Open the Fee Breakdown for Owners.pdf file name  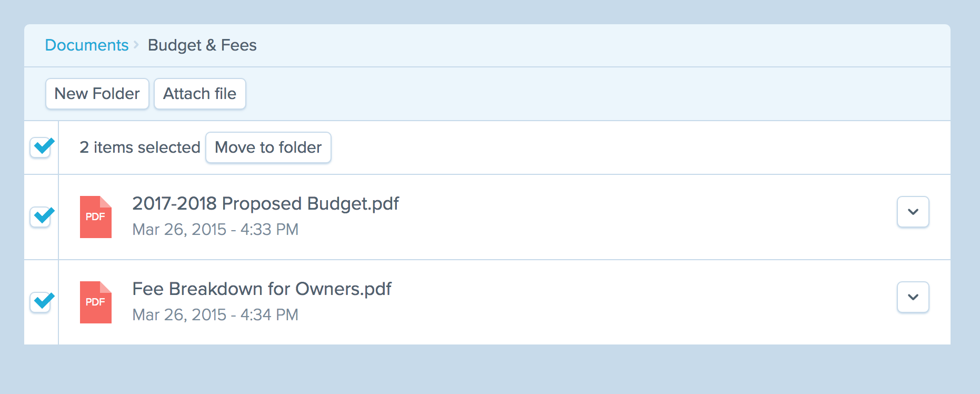point(262,289)
